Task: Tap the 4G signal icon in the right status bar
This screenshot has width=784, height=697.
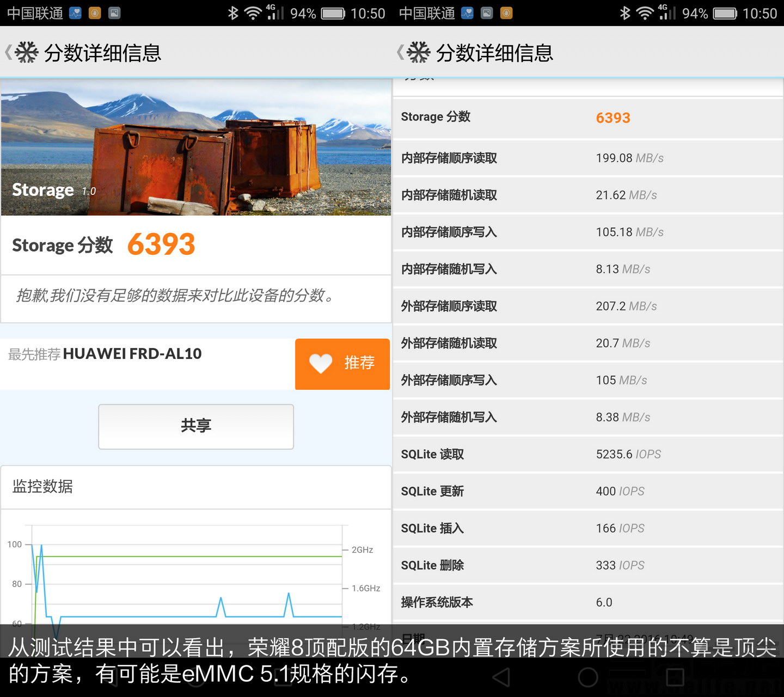Action: [x=666, y=11]
